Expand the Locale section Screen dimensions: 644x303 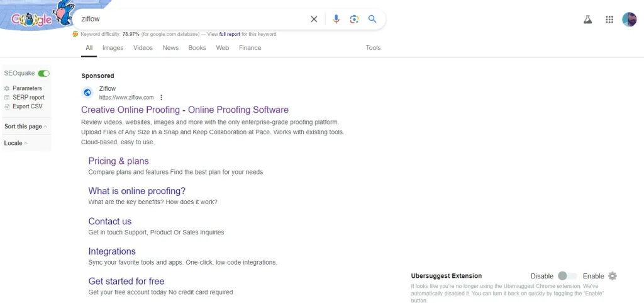(16, 143)
